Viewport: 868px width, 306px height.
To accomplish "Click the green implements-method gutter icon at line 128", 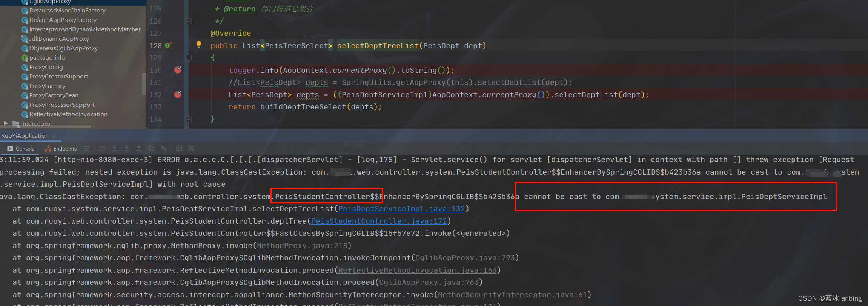I will click(x=169, y=45).
